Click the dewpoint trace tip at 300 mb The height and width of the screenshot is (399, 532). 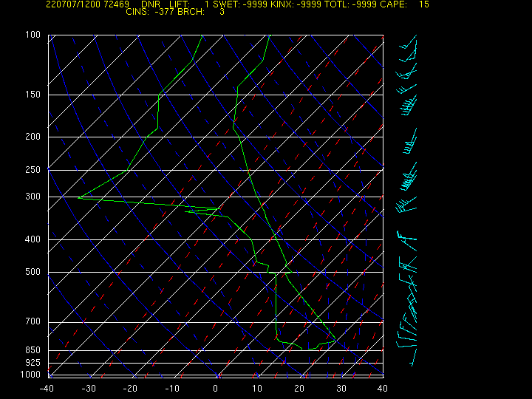(x=78, y=198)
